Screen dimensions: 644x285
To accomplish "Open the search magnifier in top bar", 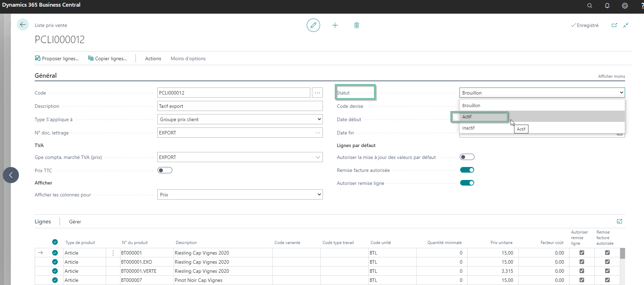I will coord(590,6).
